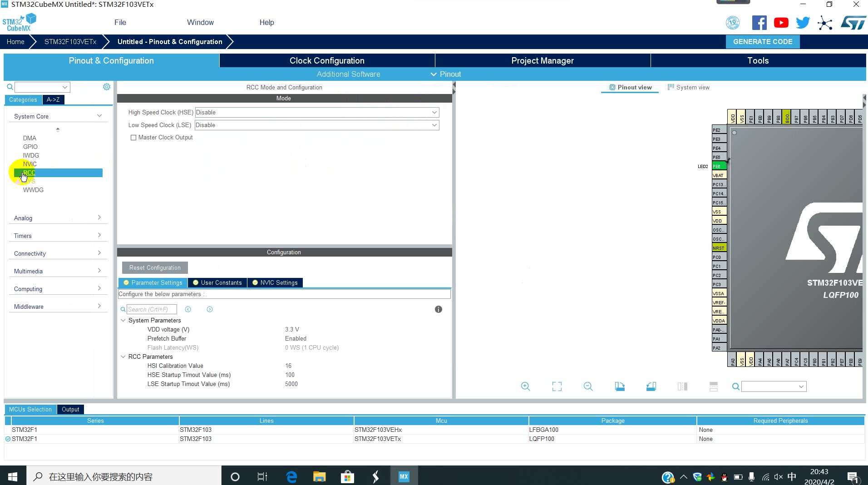Image resolution: width=868 pixels, height=485 pixels.
Task: Click the zoom out icon under pinout
Action: coord(588,386)
